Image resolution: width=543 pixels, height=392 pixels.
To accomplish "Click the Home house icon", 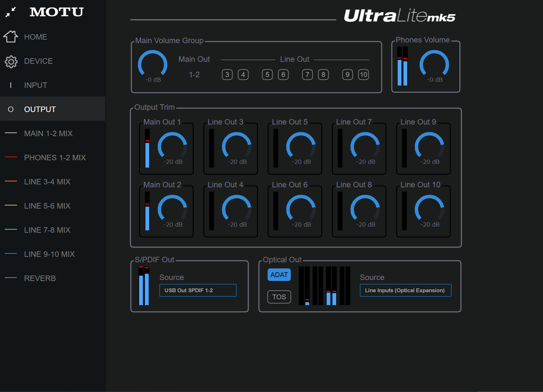I will [x=11, y=37].
